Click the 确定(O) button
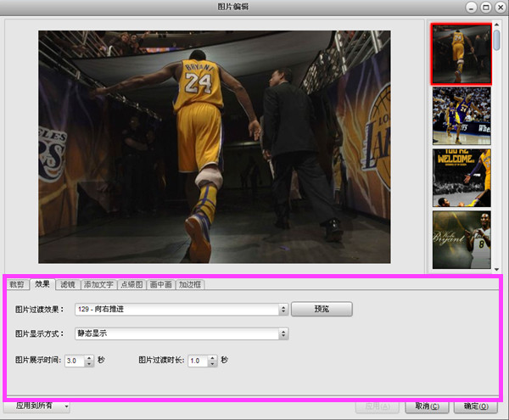 476,406
